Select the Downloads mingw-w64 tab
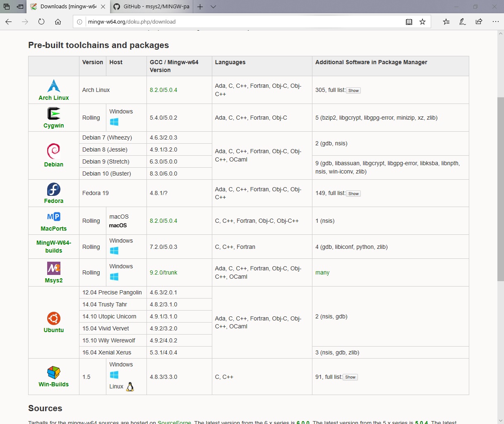The image size is (504, 424). [x=68, y=7]
